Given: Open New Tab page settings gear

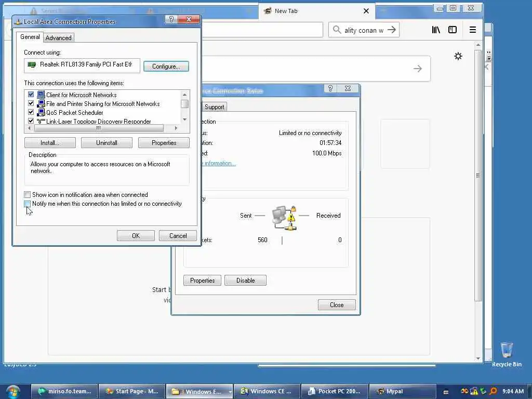Looking at the screenshot, I should [458, 56].
